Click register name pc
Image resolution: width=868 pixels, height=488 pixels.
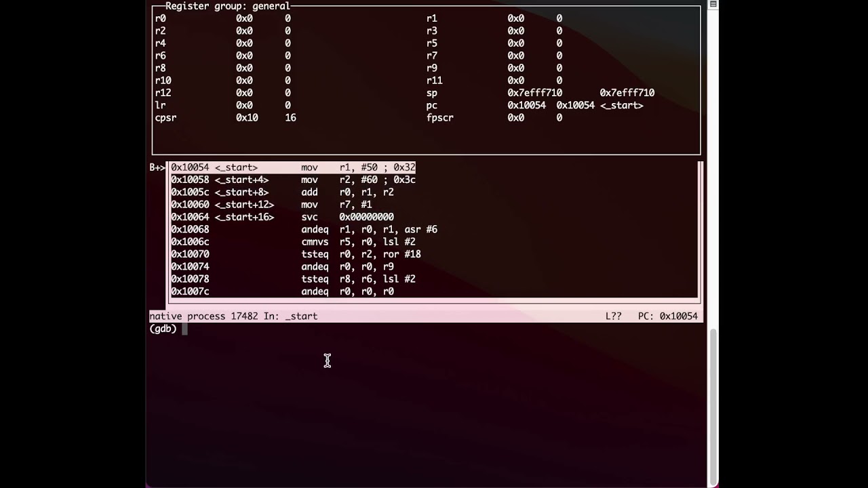click(432, 106)
